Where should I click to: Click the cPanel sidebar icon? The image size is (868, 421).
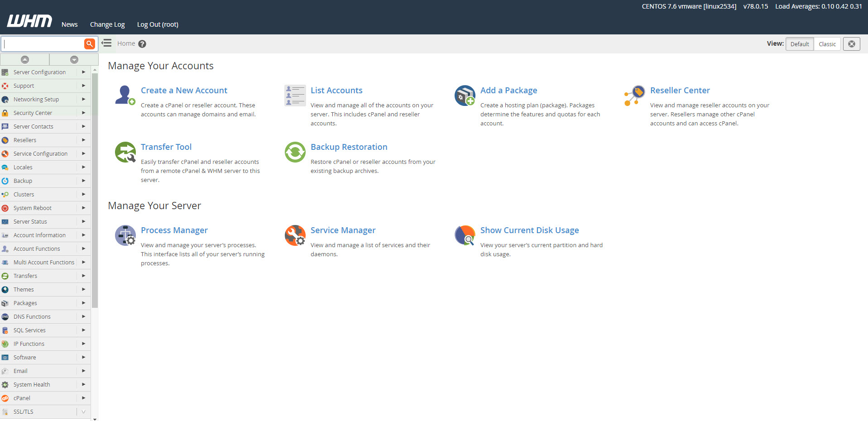point(5,398)
